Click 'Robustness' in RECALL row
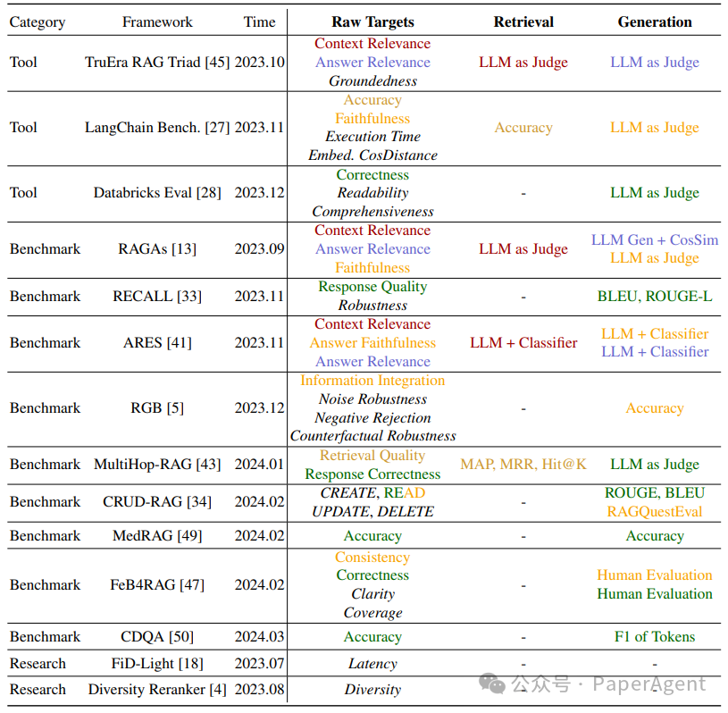The height and width of the screenshot is (713, 728). [x=372, y=306]
